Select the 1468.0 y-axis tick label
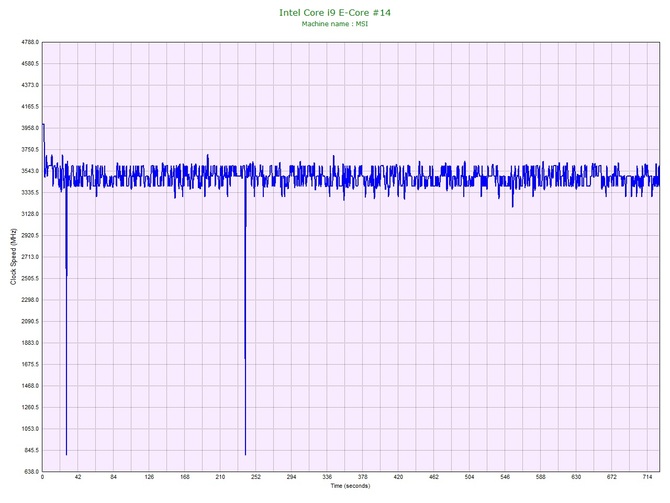The height and width of the screenshot is (503, 670). [x=30, y=386]
